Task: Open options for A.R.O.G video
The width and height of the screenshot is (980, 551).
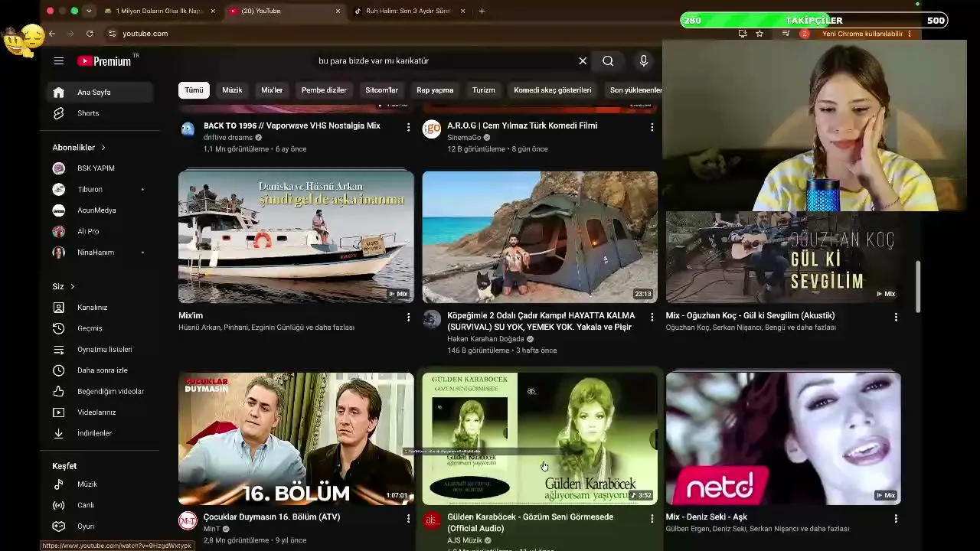Action: tap(652, 127)
